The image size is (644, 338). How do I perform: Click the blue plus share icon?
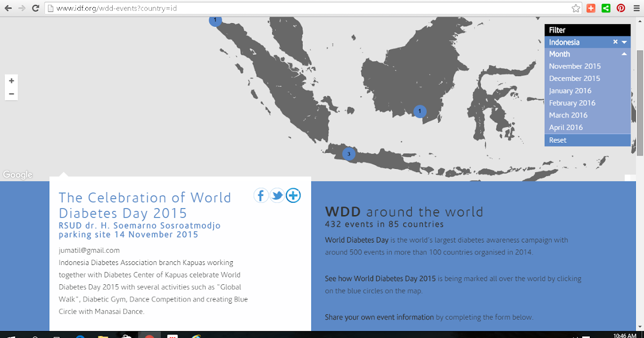(x=293, y=196)
